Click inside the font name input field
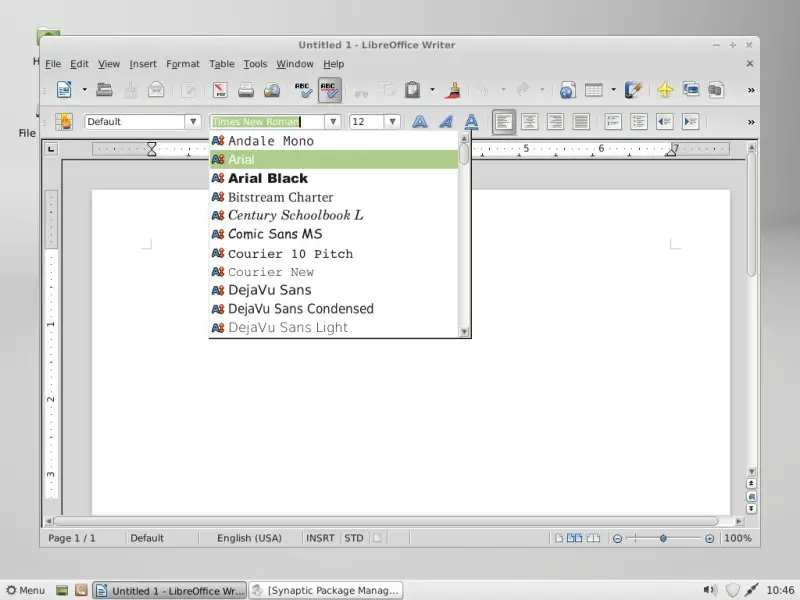 [267, 121]
